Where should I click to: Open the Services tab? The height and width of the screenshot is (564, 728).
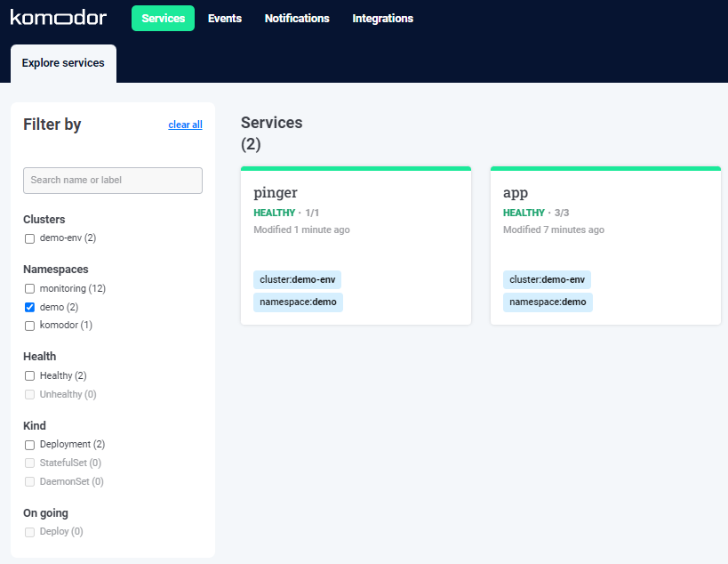163,18
